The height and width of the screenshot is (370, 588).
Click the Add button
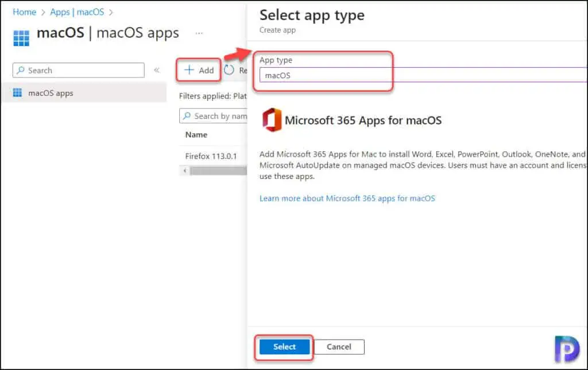pos(199,70)
